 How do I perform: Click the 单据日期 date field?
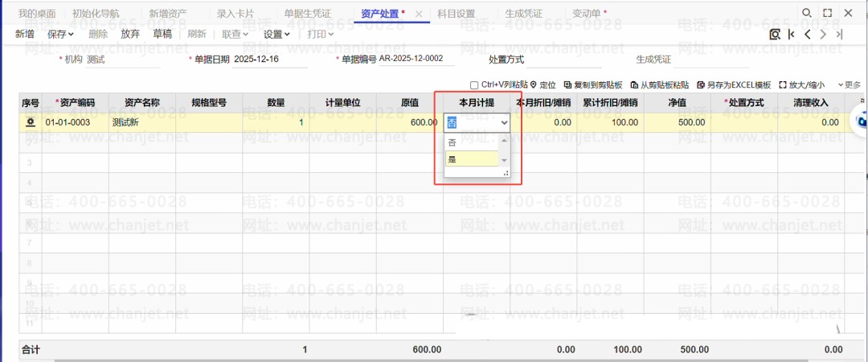point(270,60)
